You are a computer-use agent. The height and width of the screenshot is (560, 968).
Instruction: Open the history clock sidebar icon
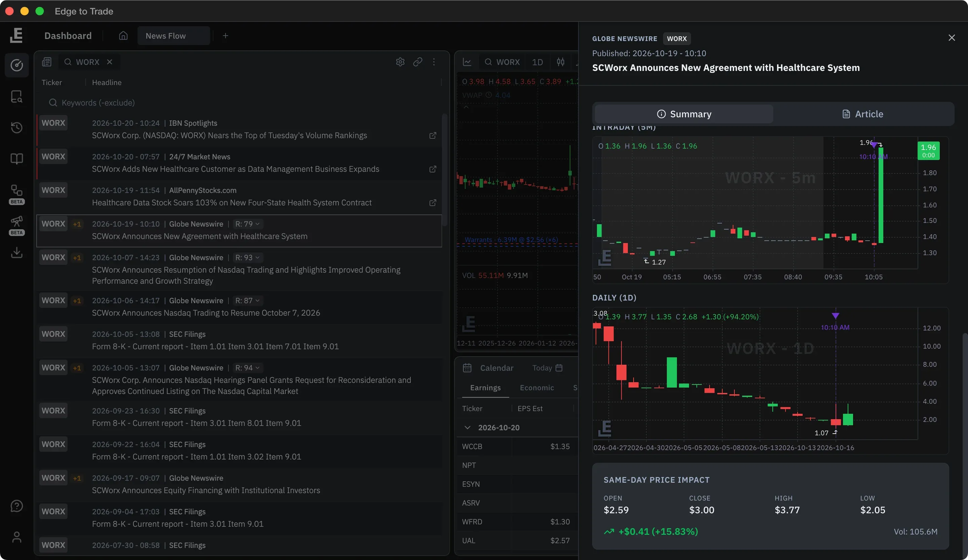[16, 127]
